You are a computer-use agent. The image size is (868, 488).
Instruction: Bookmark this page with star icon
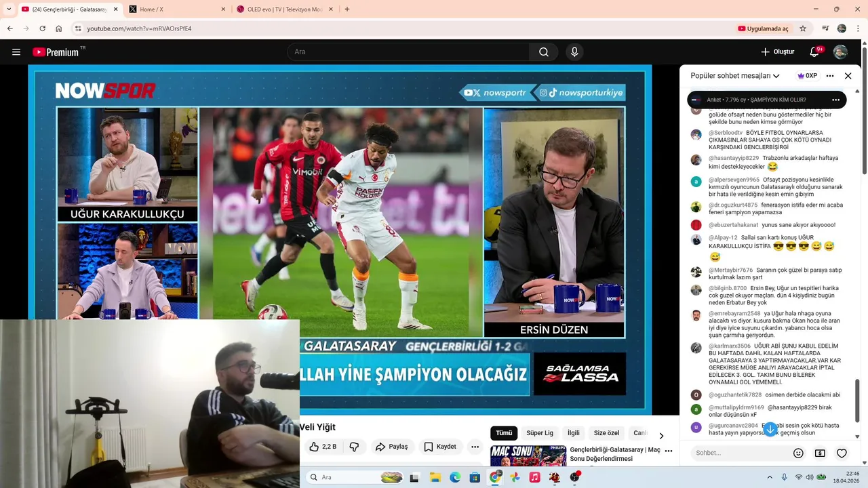(x=803, y=28)
